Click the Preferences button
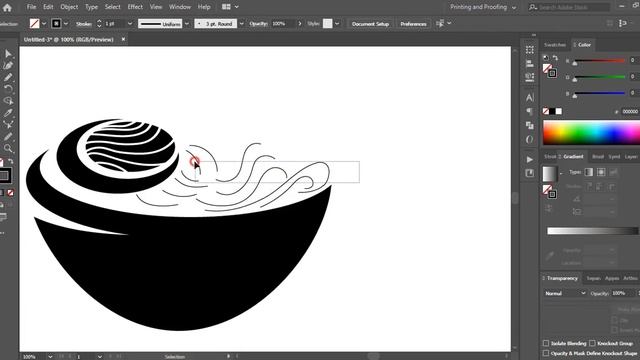640x360 pixels. [413, 24]
